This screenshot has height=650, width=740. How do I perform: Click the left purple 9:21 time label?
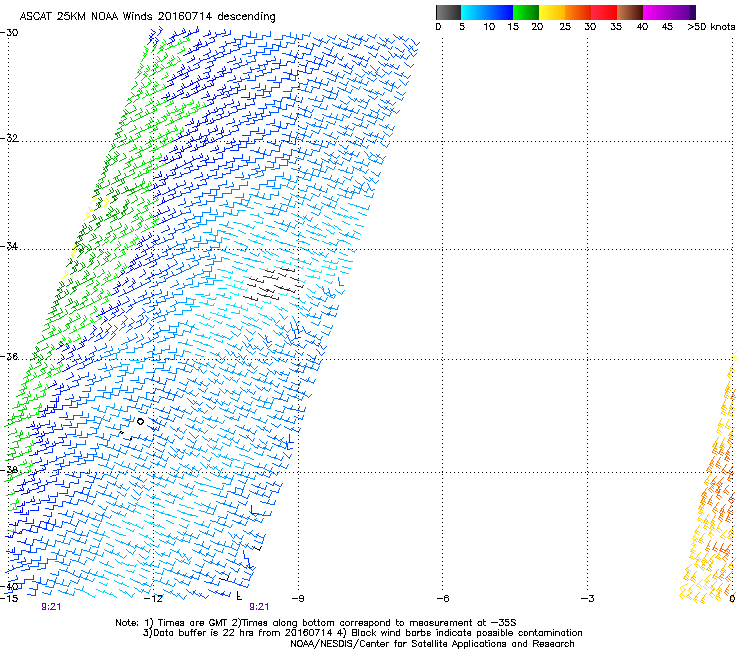click(51, 607)
